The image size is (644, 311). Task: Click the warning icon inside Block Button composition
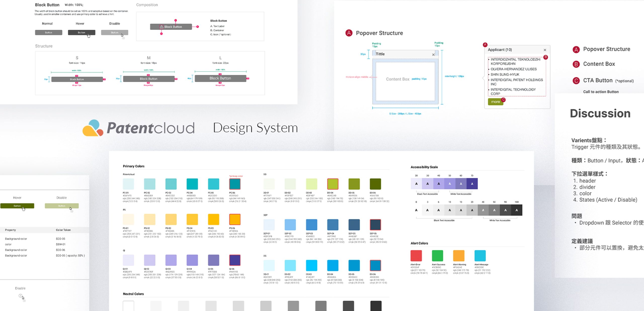[162, 27]
